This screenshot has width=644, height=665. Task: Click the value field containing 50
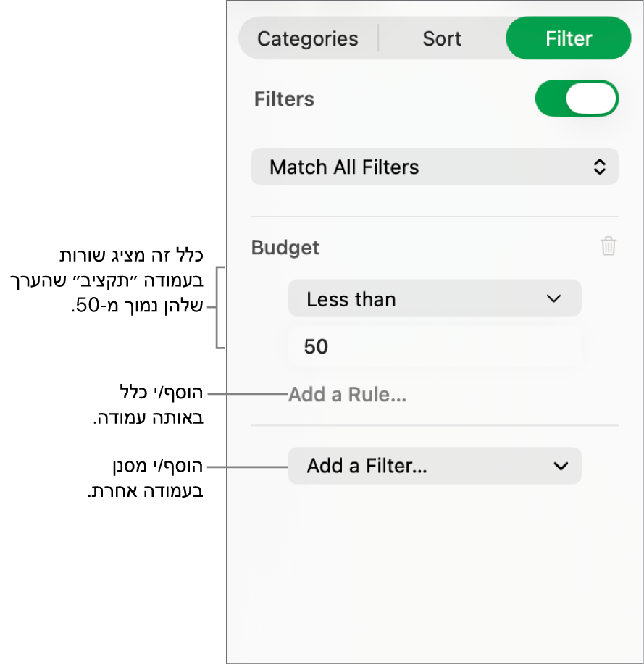point(435,346)
